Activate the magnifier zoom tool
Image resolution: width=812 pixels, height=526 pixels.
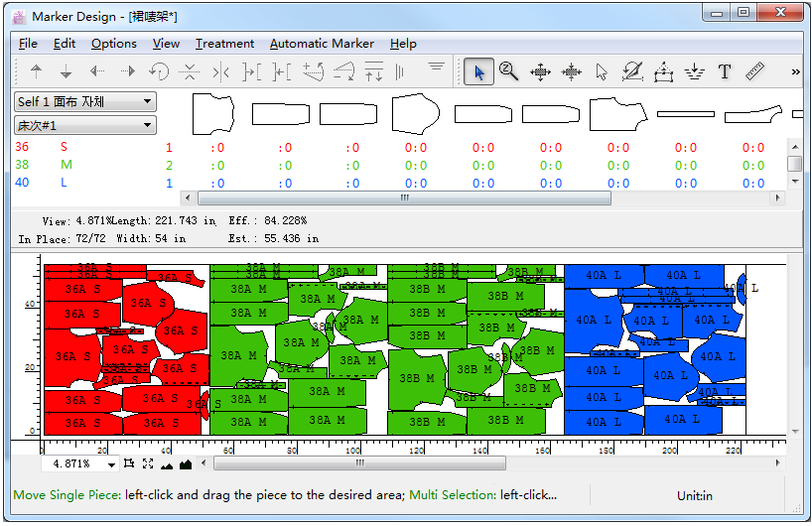(x=509, y=71)
